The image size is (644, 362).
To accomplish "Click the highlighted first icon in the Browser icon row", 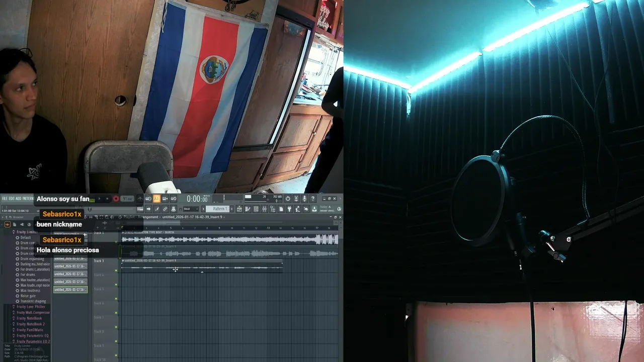I will [x=8, y=225].
